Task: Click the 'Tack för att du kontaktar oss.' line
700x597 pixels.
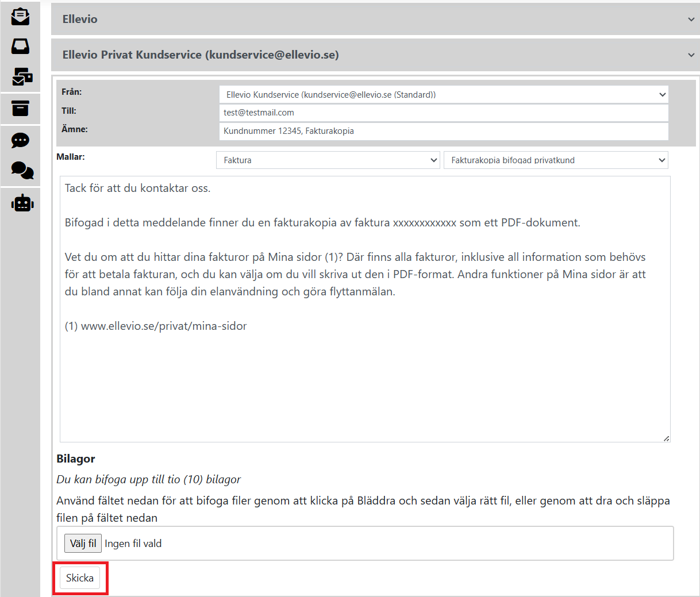Action: click(x=137, y=188)
